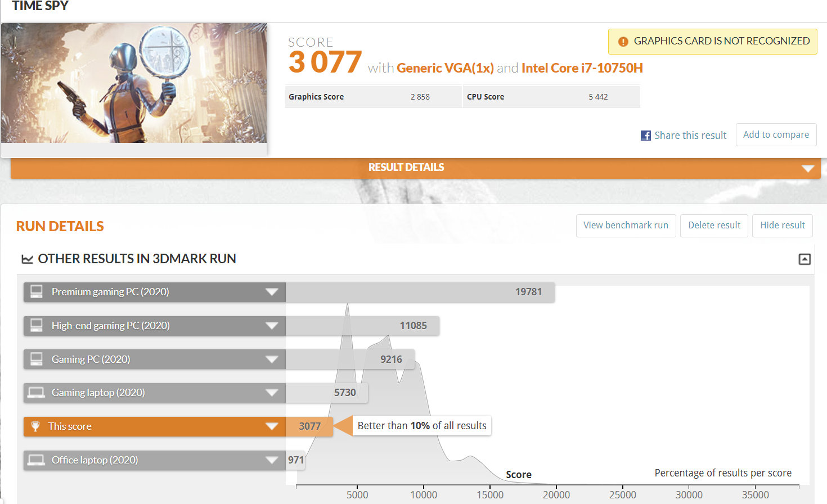Click the Premium gaming PC (2020) label

pyautogui.click(x=110, y=292)
